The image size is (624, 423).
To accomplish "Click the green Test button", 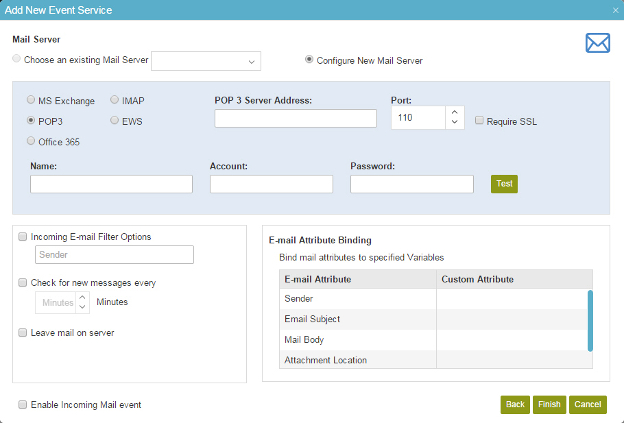I will click(504, 184).
